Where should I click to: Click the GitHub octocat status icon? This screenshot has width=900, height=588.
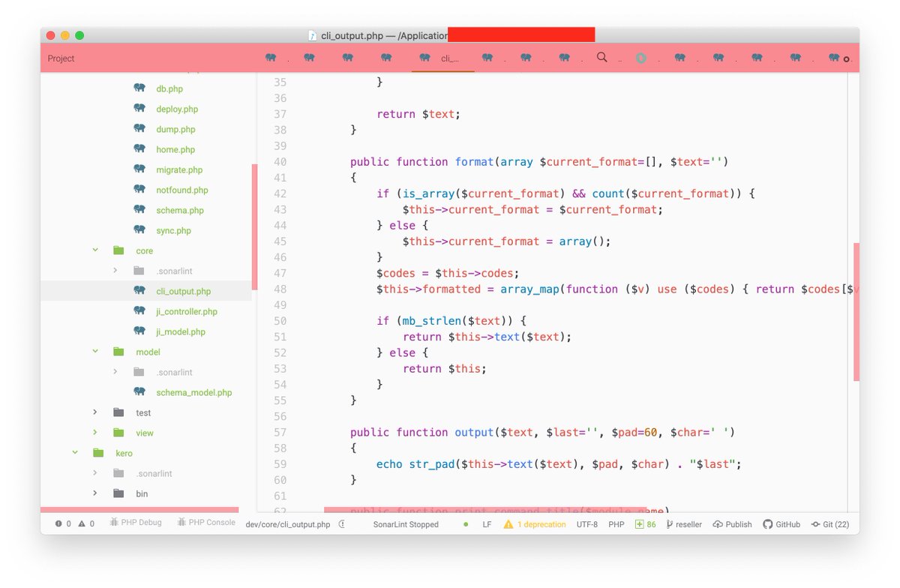coord(767,524)
